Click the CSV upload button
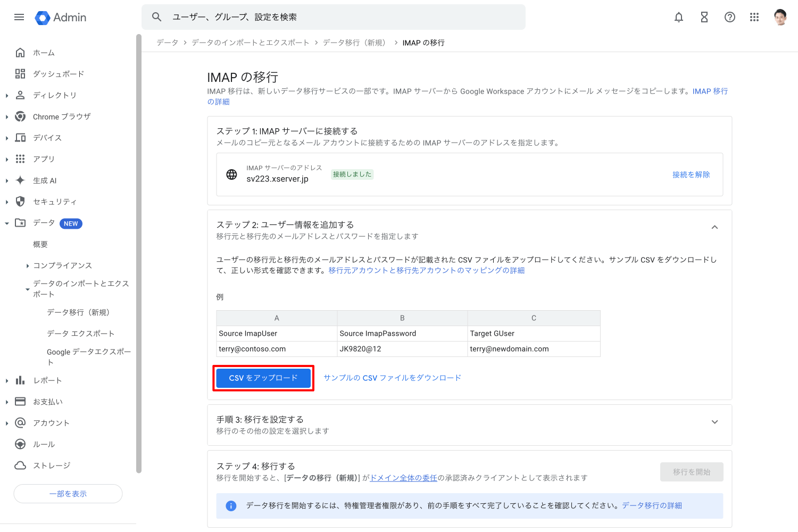Image resolution: width=798 pixels, height=532 pixels. tap(263, 378)
